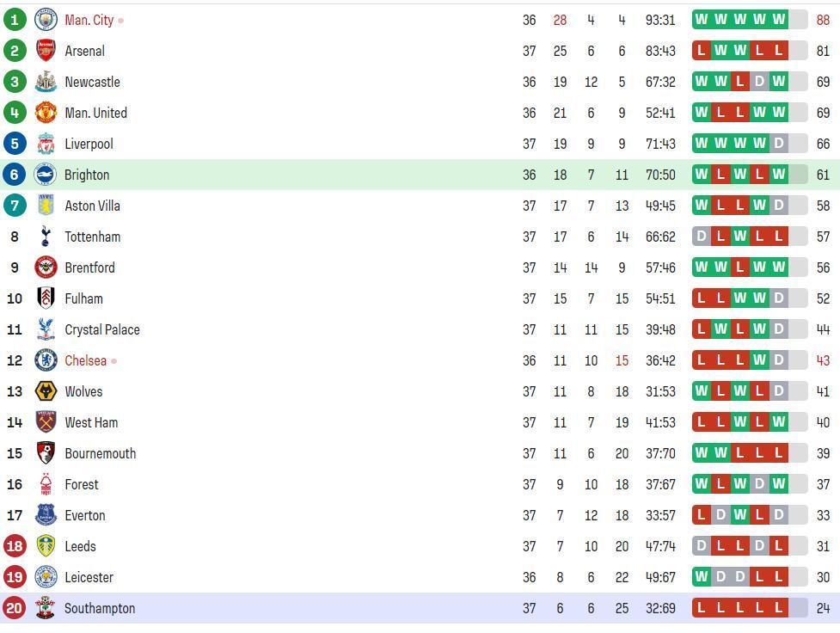This screenshot has height=633, width=840.
Task: Click Leeds' first draw form badge
Action: pos(702,546)
